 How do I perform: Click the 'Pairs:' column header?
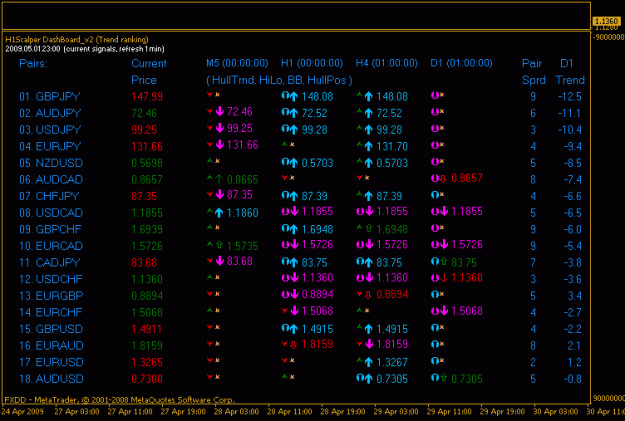33,63
